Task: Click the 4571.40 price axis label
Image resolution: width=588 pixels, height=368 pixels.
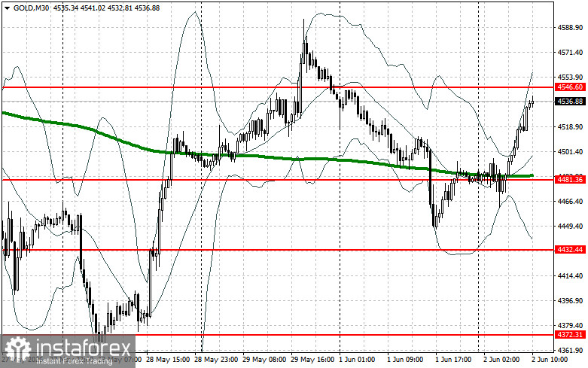Action: pyautogui.click(x=570, y=53)
